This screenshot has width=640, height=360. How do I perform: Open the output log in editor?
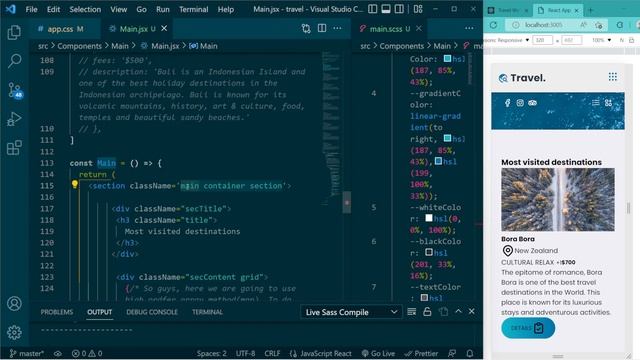tap(443, 312)
